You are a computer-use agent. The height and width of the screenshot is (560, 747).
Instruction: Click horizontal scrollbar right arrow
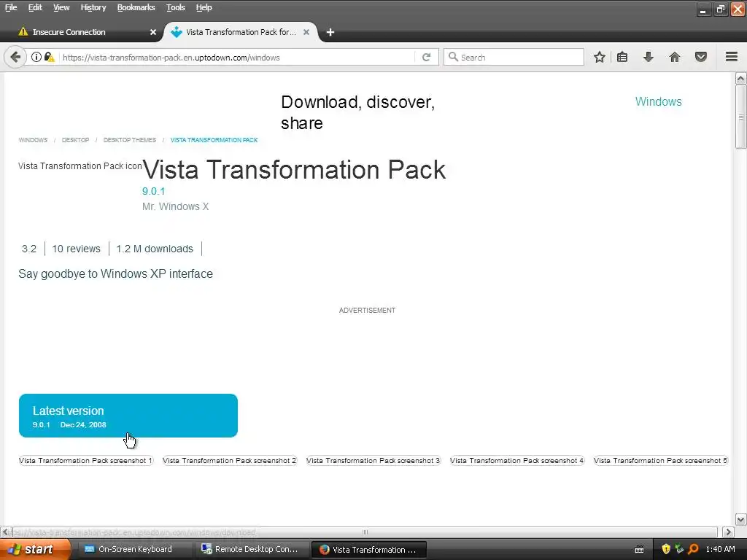coord(728,532)
